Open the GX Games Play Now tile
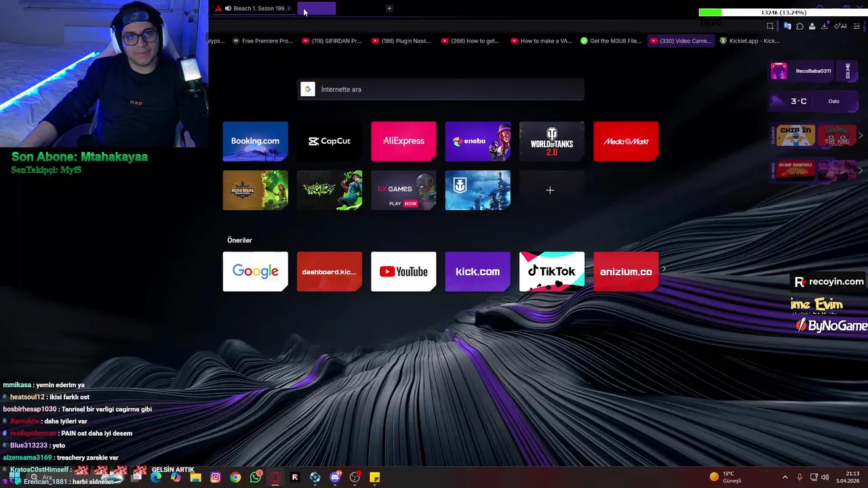Screen dimensions: 868x488 click(403, 190)
